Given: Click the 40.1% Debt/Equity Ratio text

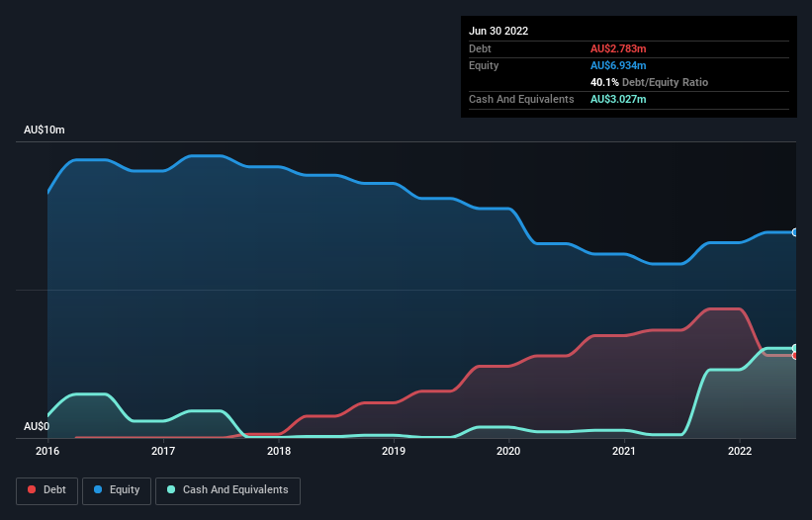Looking at the screenshot, I should click(x=650, y=82).
